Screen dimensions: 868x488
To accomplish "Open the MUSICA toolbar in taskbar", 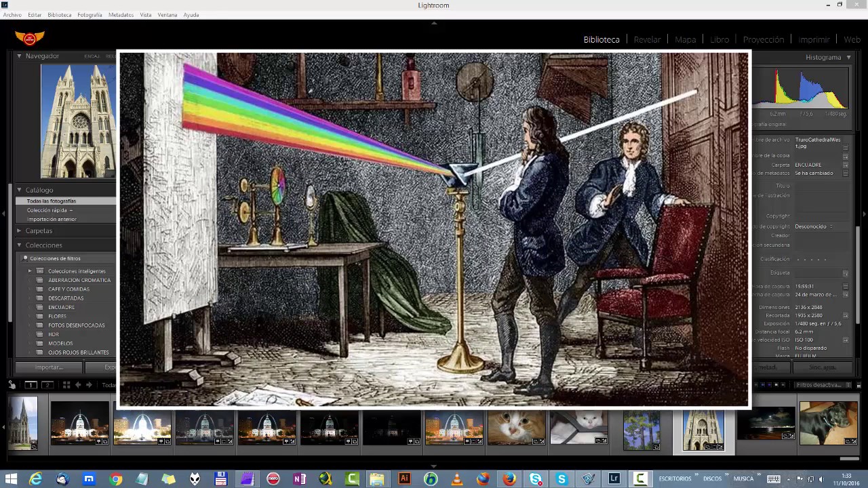I will coord(743,479).
